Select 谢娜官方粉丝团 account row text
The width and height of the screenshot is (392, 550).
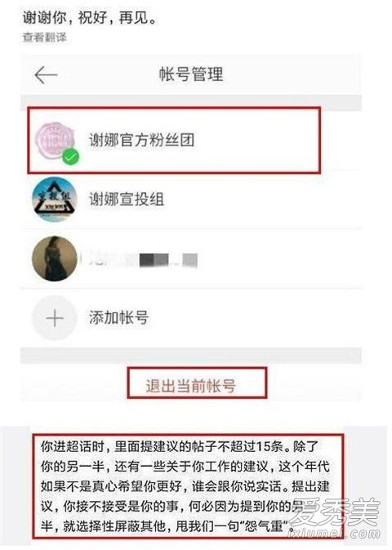141,141
